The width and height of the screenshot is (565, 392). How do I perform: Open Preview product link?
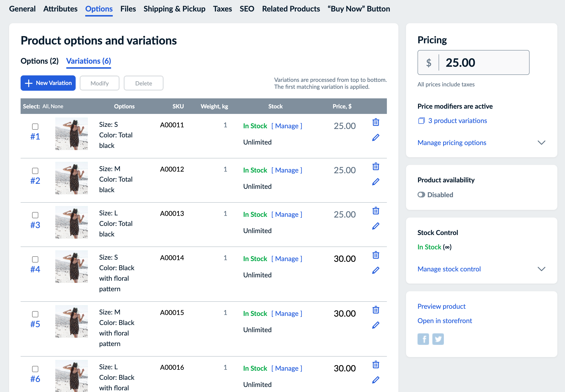point(441,306)
